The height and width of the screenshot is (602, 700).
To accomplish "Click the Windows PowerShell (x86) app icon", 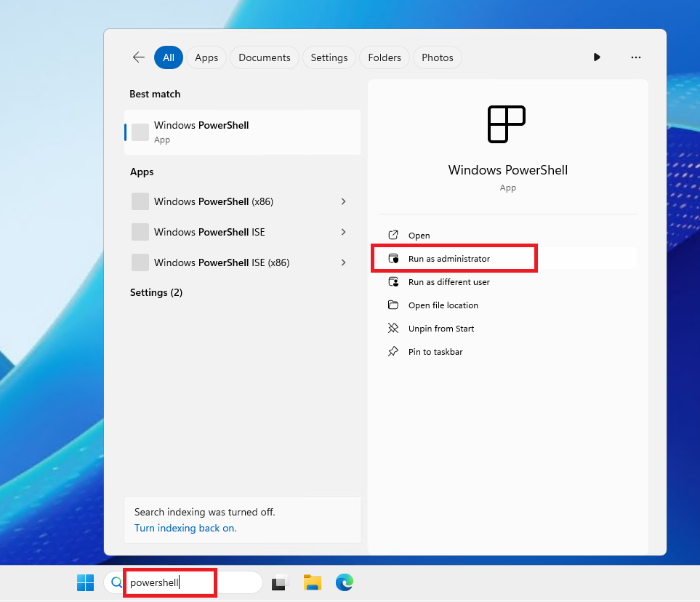I will click(140, 201).
